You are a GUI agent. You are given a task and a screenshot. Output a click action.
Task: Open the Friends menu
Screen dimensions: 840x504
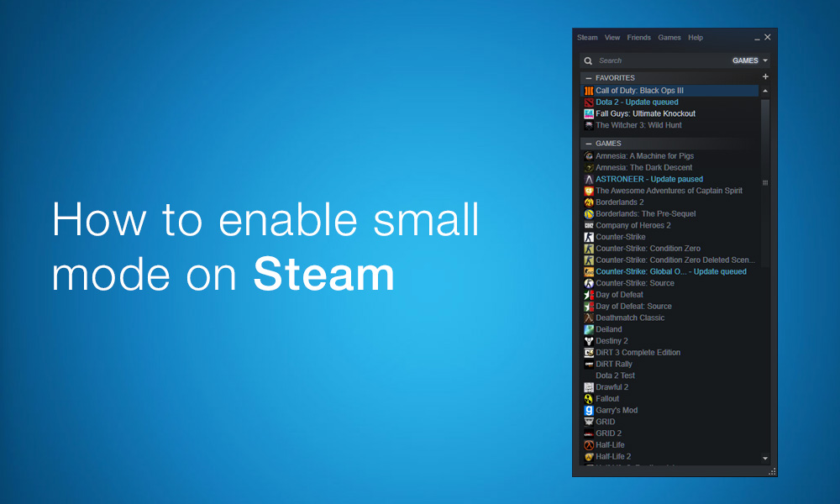click(x=639, y=38)
